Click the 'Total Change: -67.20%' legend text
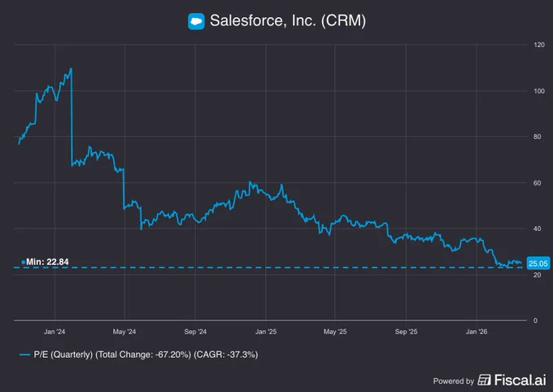 (143, 355)
